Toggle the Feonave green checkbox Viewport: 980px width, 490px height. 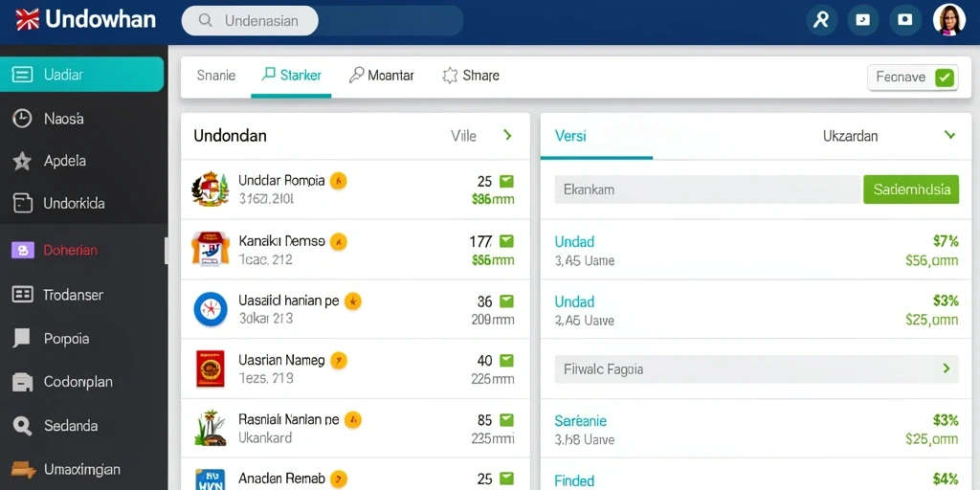click(945, 78)
